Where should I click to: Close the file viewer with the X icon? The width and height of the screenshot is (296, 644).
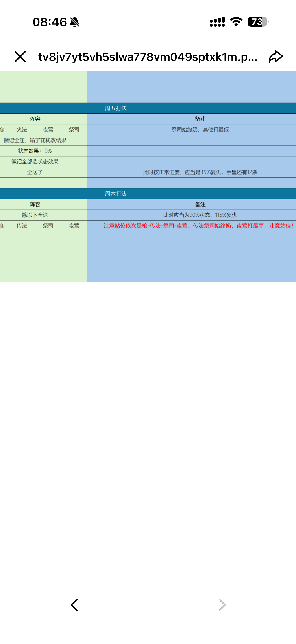coord(20,57)
